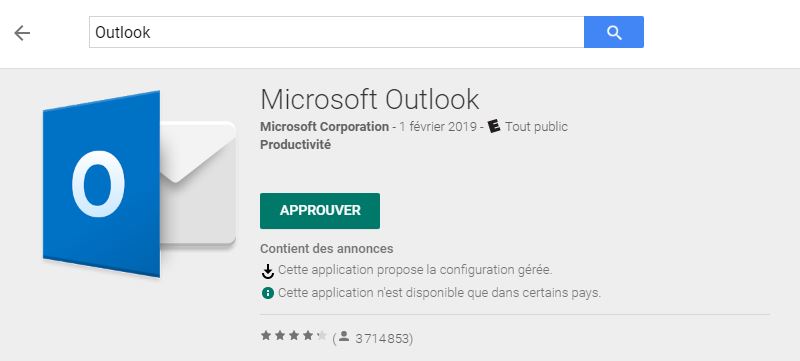Click the 3714853 review count
Screen dimensions: 800x361
[x=382, y=338]
